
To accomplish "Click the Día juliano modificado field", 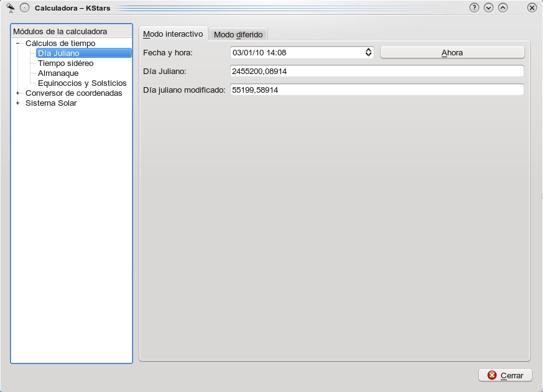I will click(x=376, y=90).
